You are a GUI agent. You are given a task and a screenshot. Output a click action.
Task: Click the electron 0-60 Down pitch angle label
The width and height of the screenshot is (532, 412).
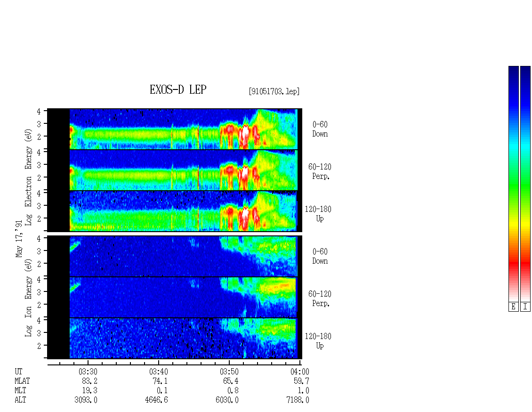[x=320, y=129]
